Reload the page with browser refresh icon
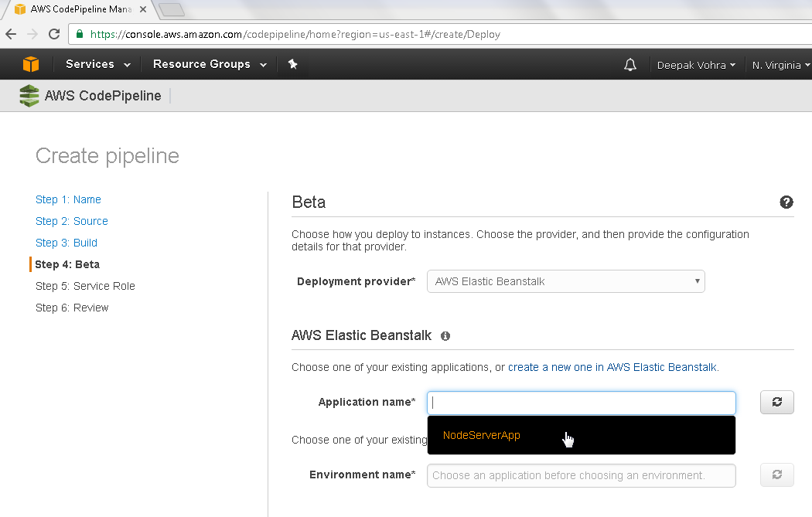The image size is (812, 517). pos(54,34)
